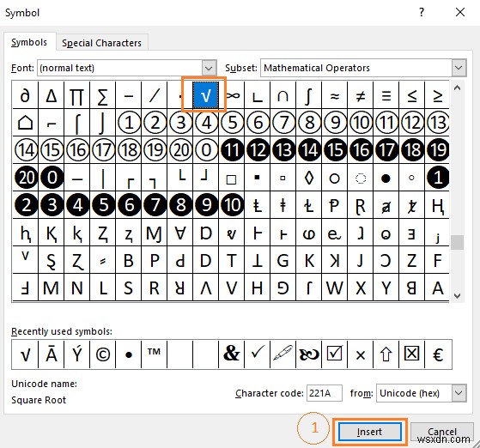Choose the black circled 15 symbol
Viewport: 480px width, 448px height.
[335, 149]
